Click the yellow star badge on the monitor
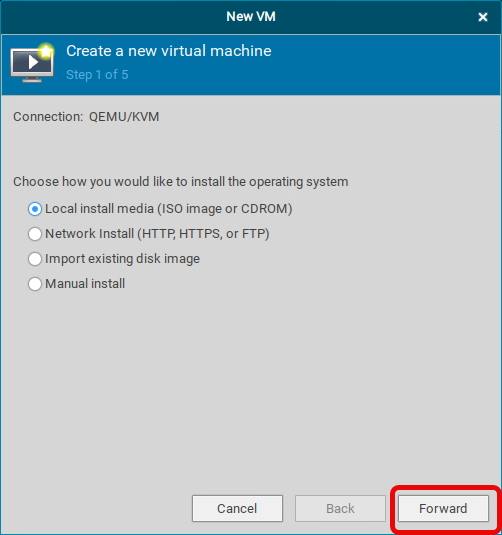 pos(46,51)
